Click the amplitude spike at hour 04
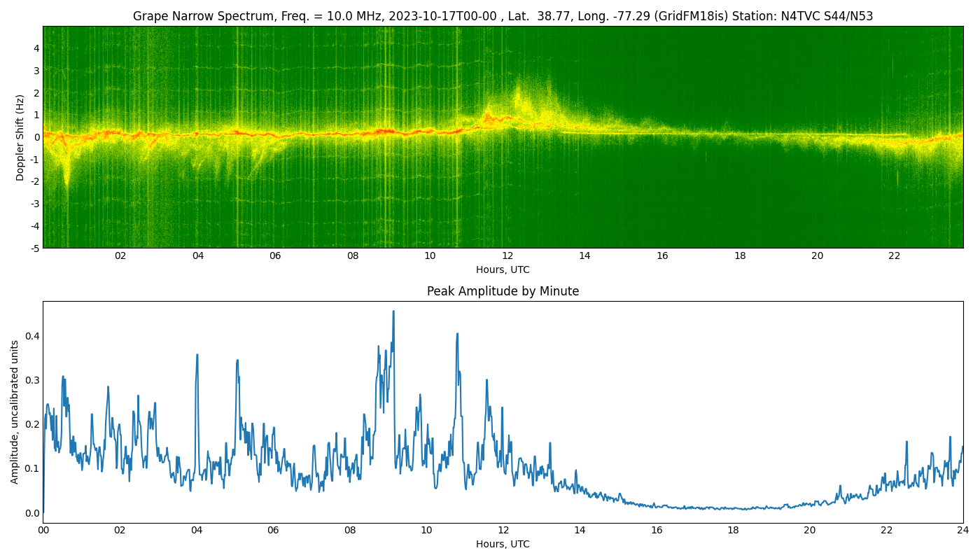Screen dimensions: 980x560 coord(197,356)
